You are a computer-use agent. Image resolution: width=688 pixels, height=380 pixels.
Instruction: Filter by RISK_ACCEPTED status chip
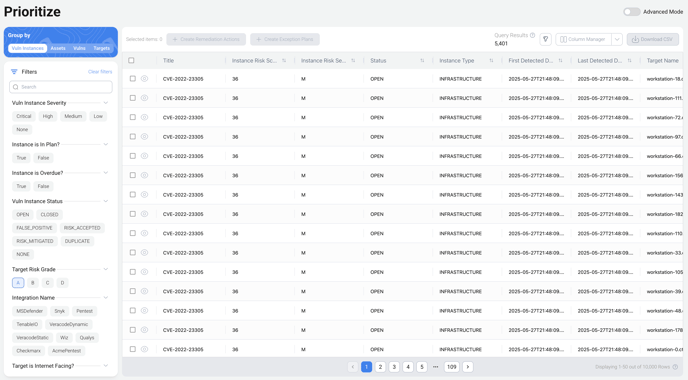[82, 228]
